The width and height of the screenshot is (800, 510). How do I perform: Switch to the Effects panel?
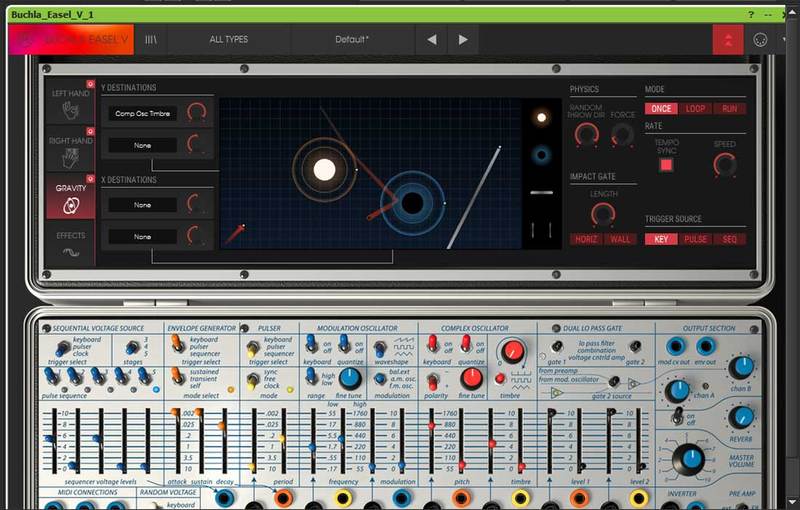coord(71,243)
